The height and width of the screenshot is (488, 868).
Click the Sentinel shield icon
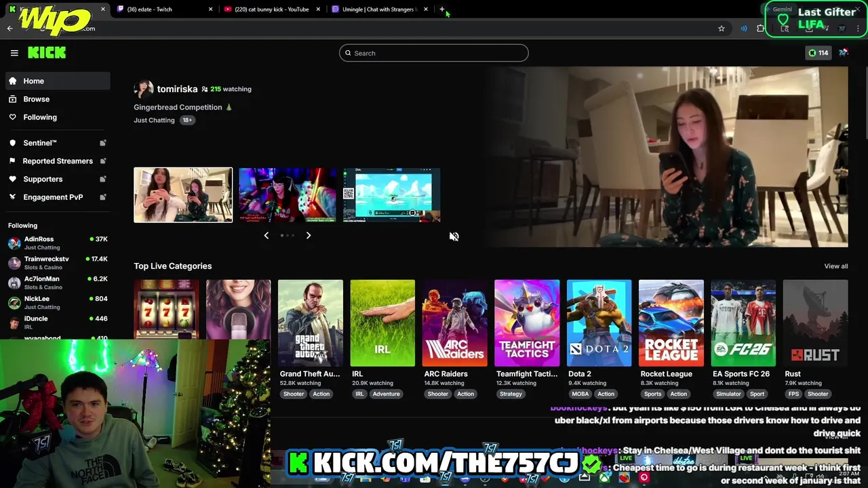coord(13,143)
